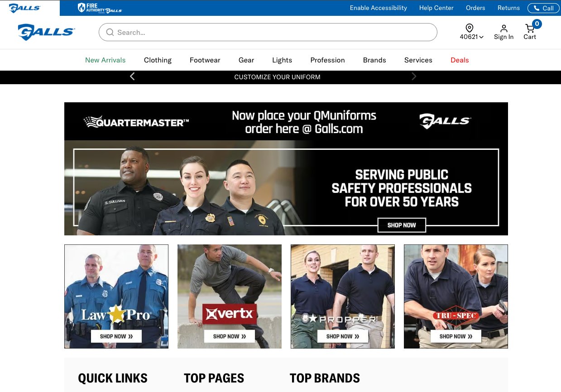Viewport: 561px width, 392px height.
Task: Click SHOP NOW on the Vertx card
Action: click(x=230, y=336)
